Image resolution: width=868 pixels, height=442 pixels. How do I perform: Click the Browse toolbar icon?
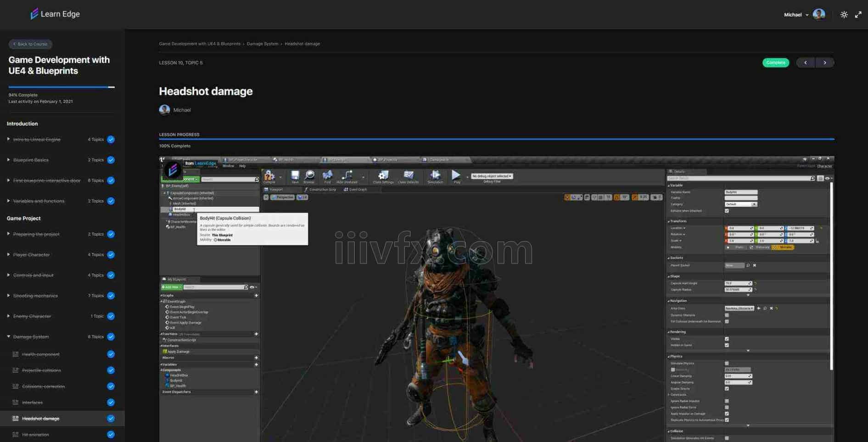tap(309, 177)
